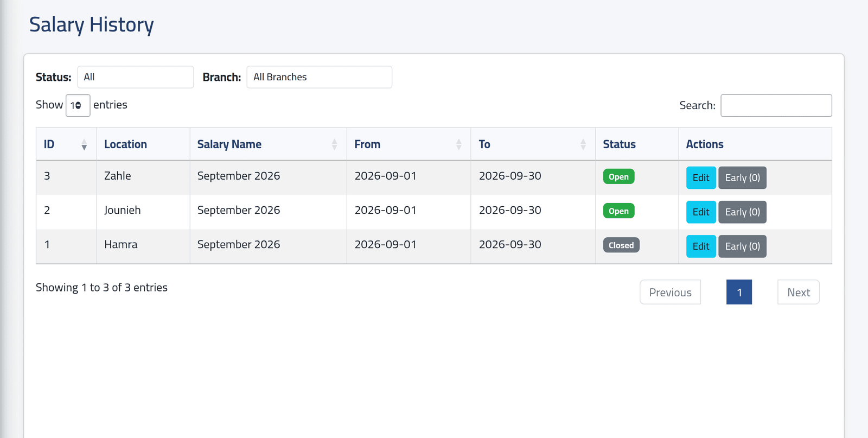Sort table by From column
Screen dimensions: 868x438
tap(409, 144)
